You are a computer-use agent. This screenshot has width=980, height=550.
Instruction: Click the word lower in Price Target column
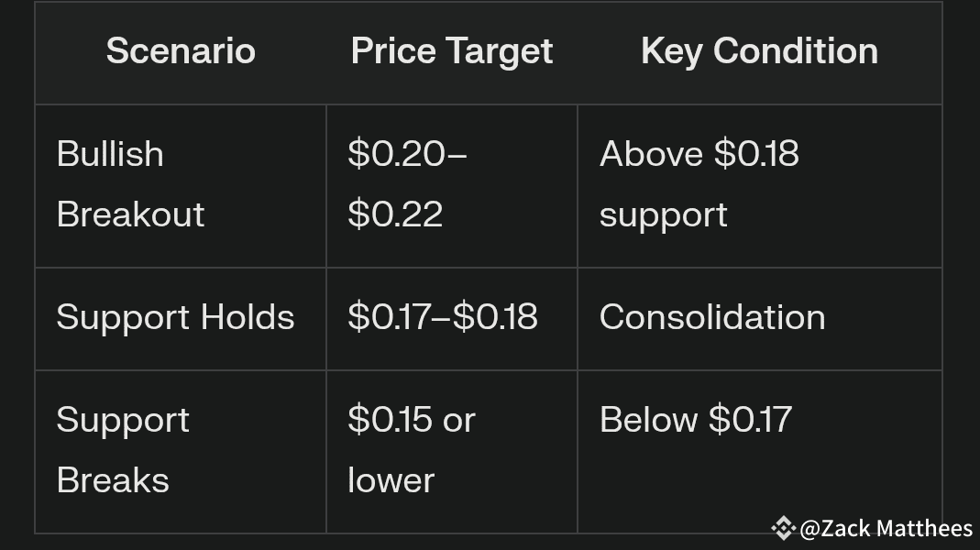391,480
